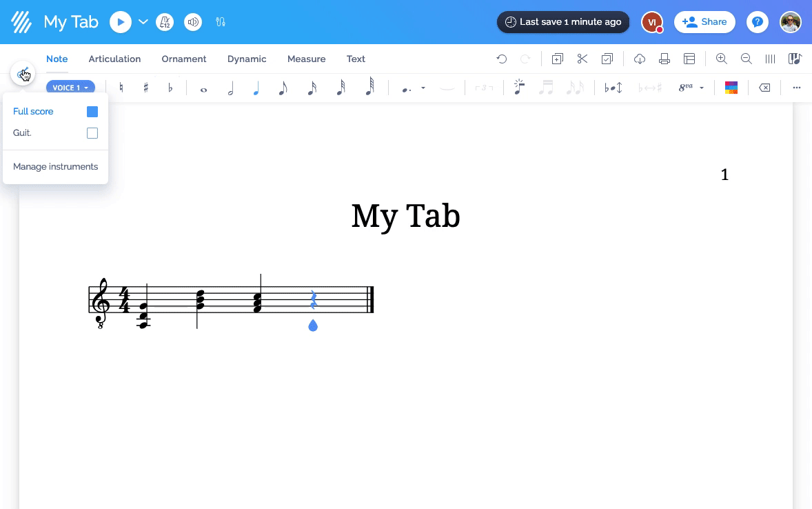
Task: Click the Share button
Action: tap(704, 21)
